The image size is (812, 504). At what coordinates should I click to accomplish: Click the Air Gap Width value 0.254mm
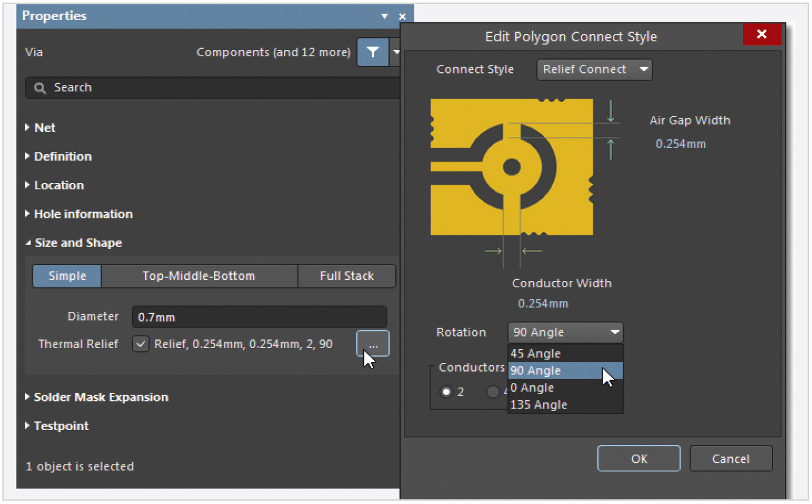[x=681, y=144]
